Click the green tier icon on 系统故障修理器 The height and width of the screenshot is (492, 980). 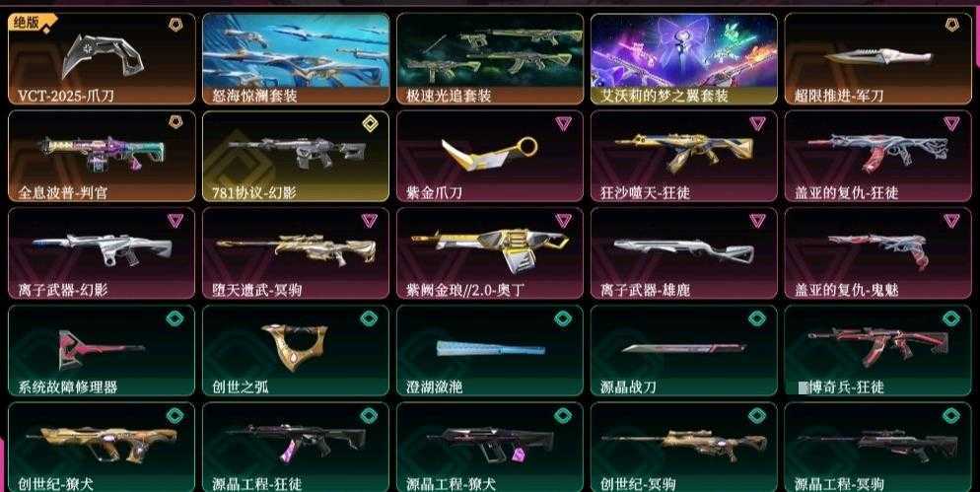175,318
